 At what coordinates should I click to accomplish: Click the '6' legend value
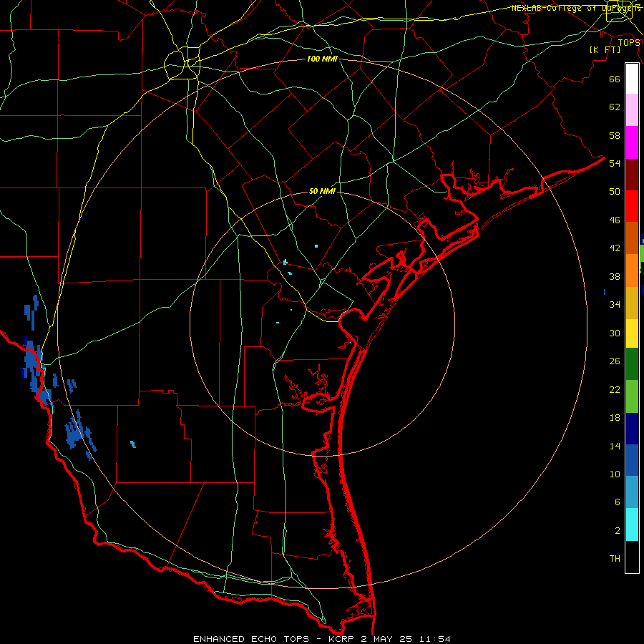pyautogui.click(x=618, y=502)
